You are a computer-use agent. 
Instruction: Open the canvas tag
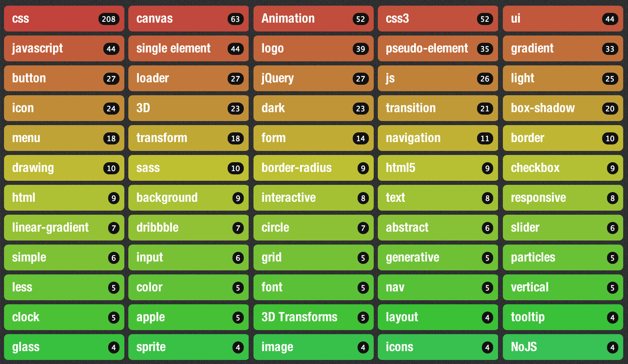click(x=188, y=19)
